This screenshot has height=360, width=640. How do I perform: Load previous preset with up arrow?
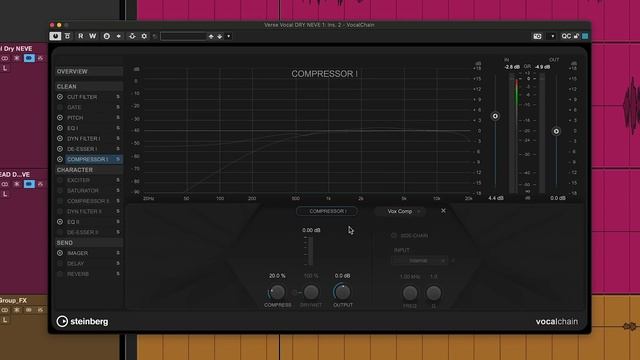click(x=211, y=36)
